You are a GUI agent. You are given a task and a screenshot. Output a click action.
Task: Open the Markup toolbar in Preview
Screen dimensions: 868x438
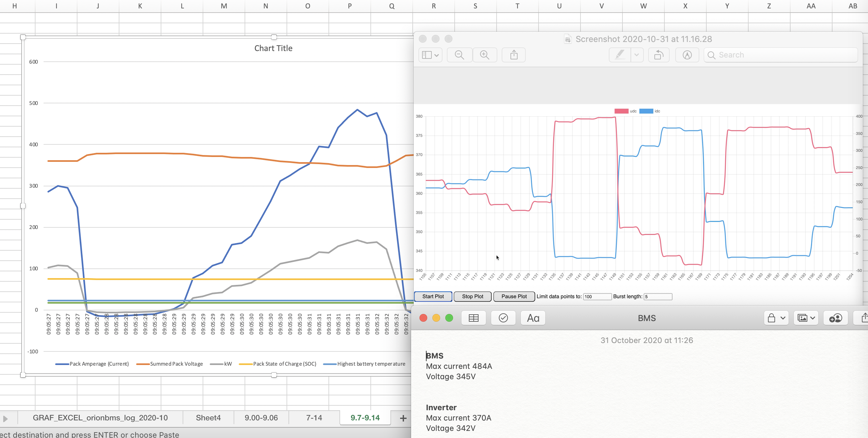[x=687, y=55]
